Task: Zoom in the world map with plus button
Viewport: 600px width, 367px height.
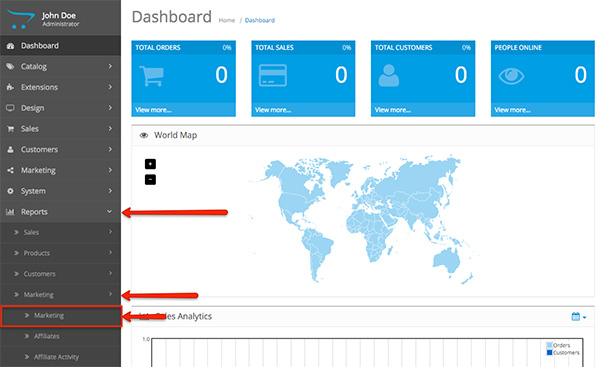Action: point(150,164)
